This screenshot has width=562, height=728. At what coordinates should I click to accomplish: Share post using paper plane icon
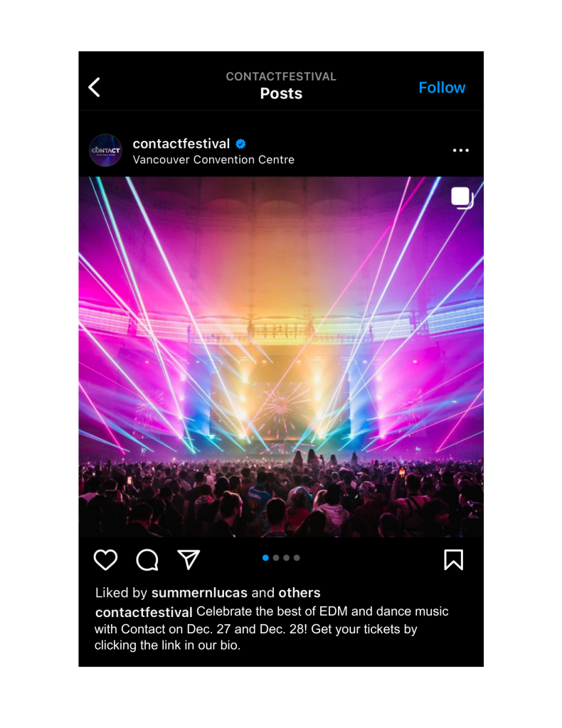(x=189, y=559)
